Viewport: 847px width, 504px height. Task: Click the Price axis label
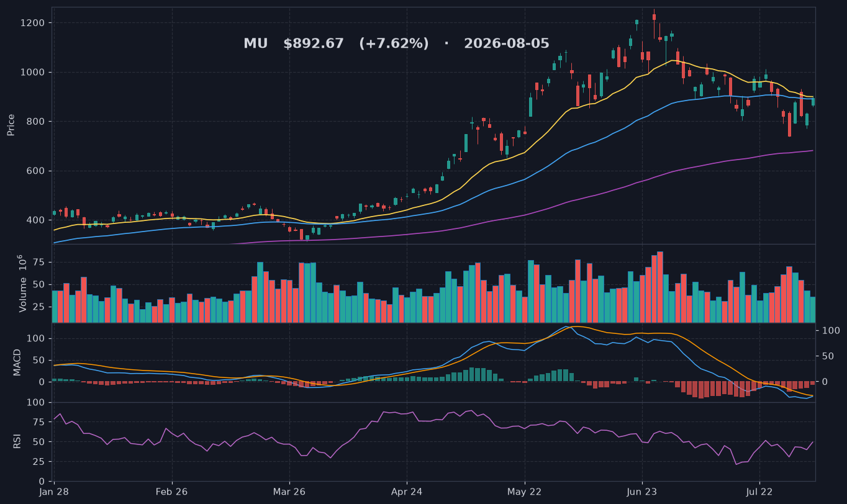coord(11,125)
